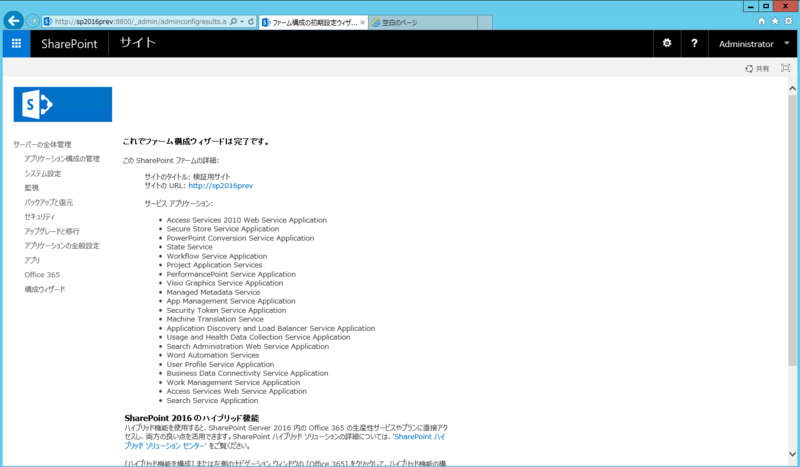Screen dimensions: 800x467
Task: Open アプリケーション構成の管理 link
Action: pos(62,159)
